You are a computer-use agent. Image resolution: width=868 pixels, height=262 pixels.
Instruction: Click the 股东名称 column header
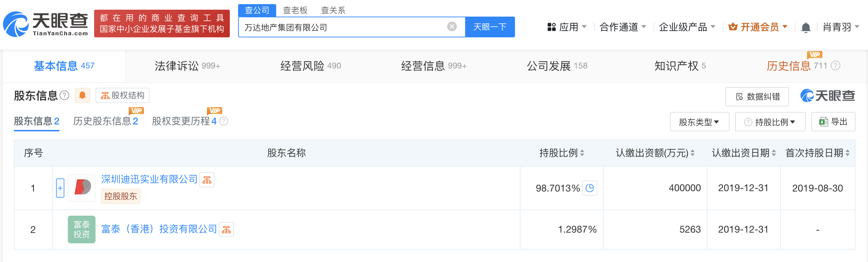pos(286,153)
